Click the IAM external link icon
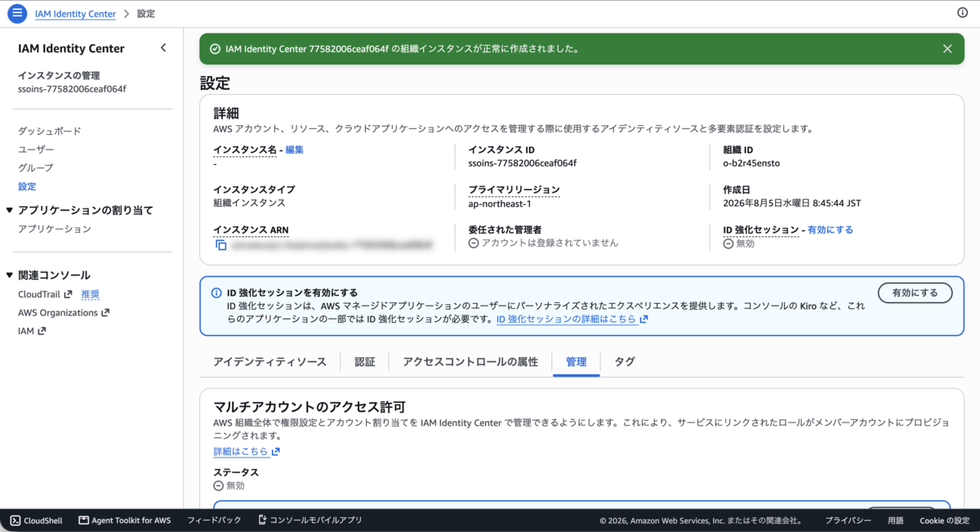Image resolution: width=980 pixels, height=532 pixels. [x=42, y=331]
